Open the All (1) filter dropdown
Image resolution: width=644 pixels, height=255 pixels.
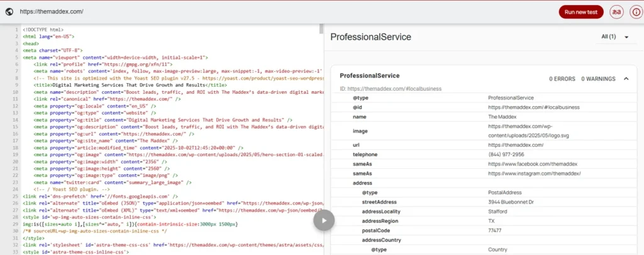click(615, 37)
